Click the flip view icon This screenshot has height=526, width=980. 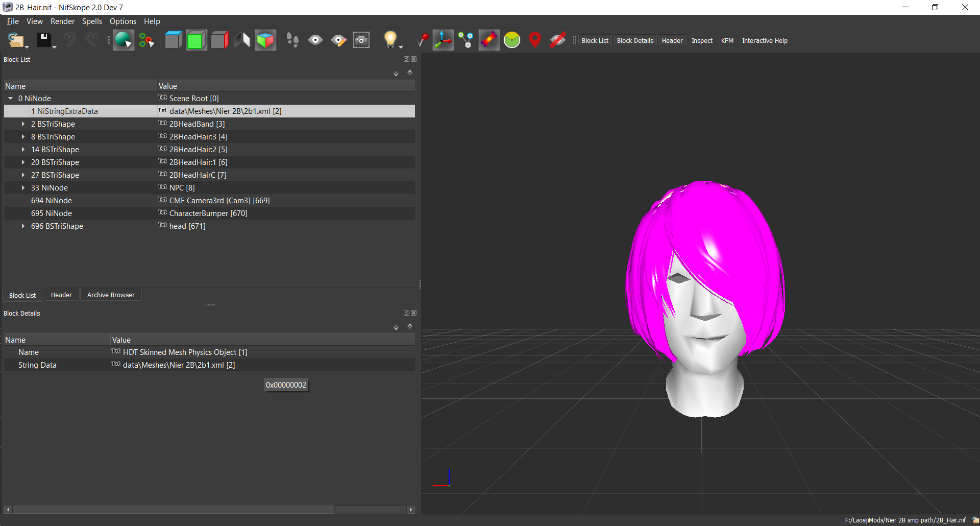(x=242, y=40)
